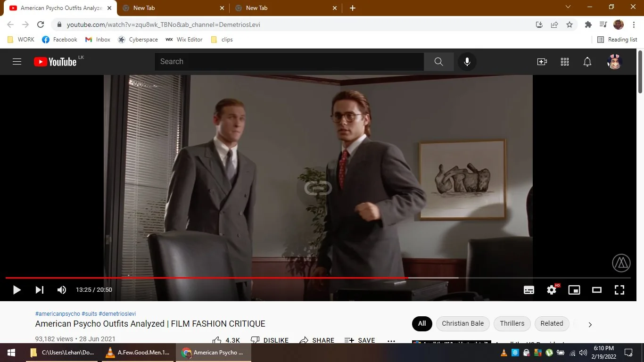Bookmark this tab with the star
Viewport: 644px width, 362px height.
click(x=570, y=25)
